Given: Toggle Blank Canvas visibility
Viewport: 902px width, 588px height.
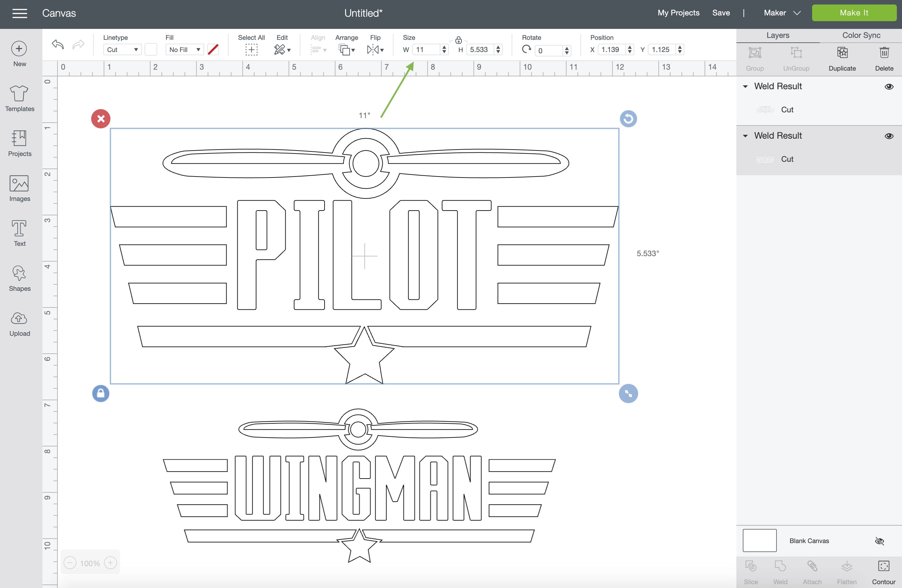Looking at the screenshot, I should (879, 541).
